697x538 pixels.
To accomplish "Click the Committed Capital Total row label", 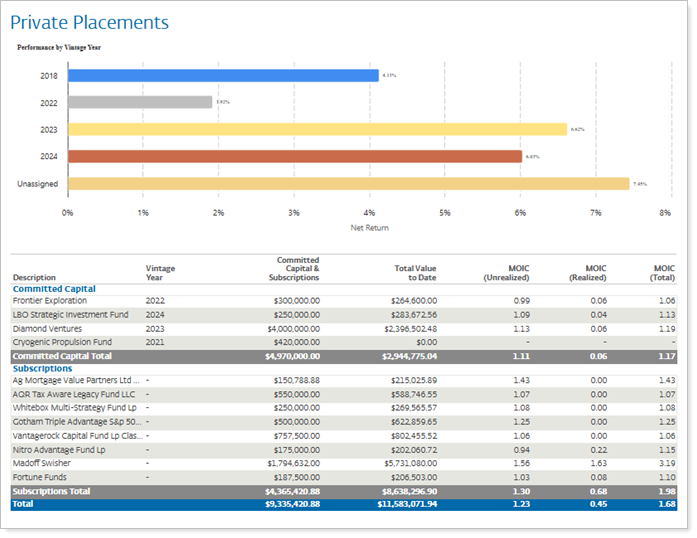I will (62, 356).
